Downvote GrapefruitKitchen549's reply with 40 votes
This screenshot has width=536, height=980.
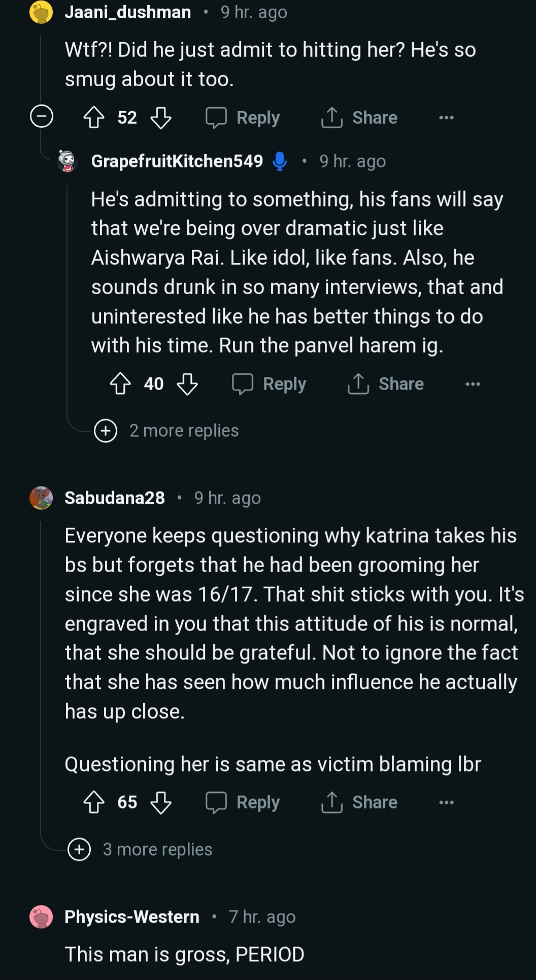coord(187,384)
